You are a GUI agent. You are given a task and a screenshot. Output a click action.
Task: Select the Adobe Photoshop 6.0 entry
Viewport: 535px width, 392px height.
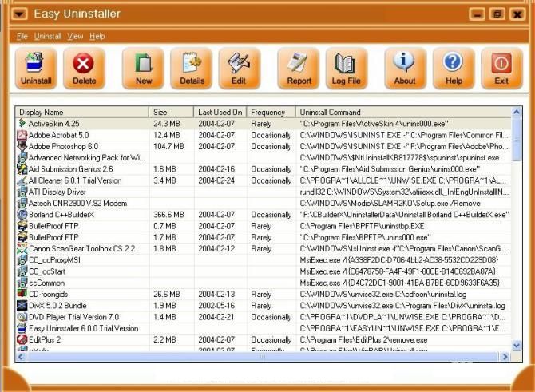point(64,147)
